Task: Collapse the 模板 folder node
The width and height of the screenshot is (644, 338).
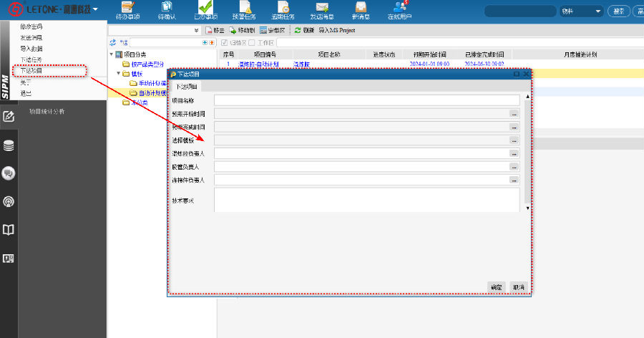Action: tap(118, 73)
